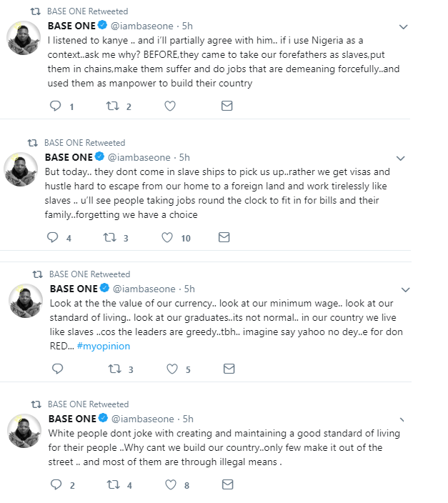Open the #myopinion hashtag link
This screenshot has width=448, height=503.
pyautogui.click(x=104, y=346)
